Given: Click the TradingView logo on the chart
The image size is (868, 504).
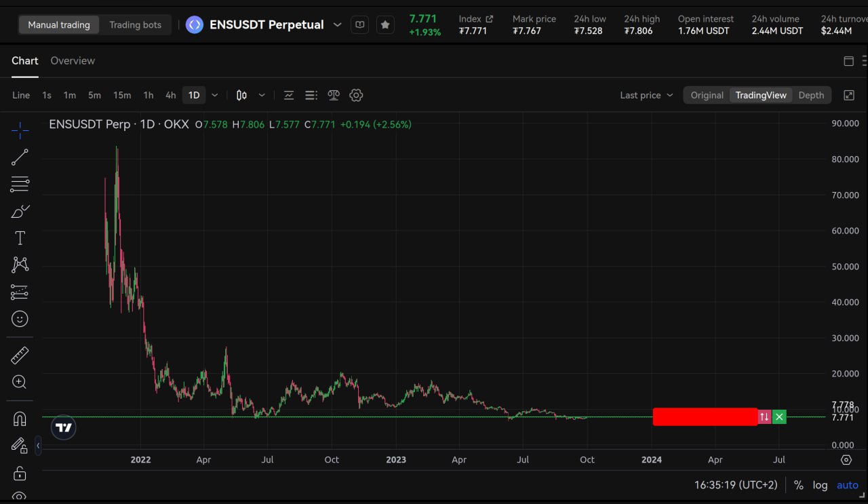Looking at the screenshot, I should coord(64,427).
